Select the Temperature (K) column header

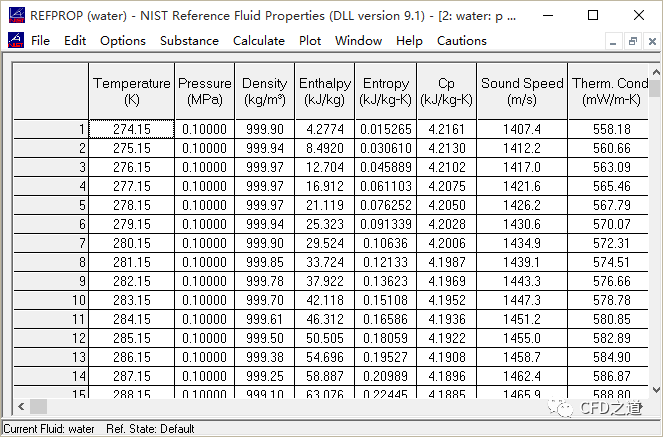click(x=132, y=91)
